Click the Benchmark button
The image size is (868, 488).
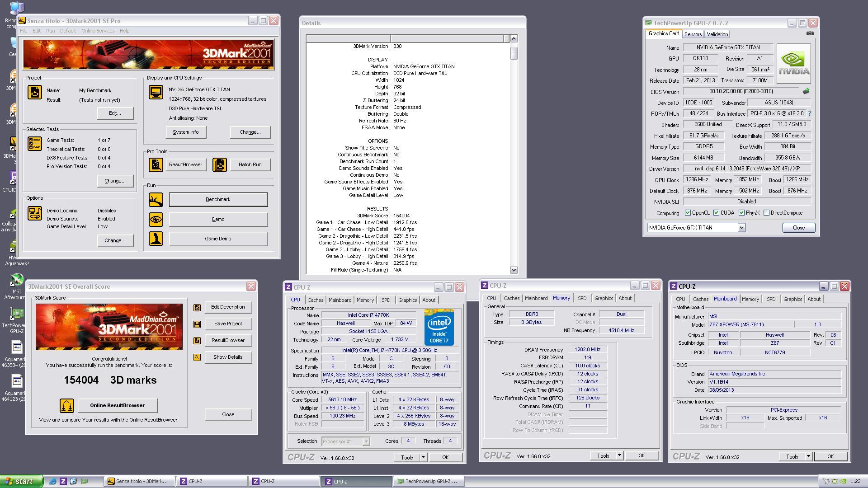[x=218, y=199]
